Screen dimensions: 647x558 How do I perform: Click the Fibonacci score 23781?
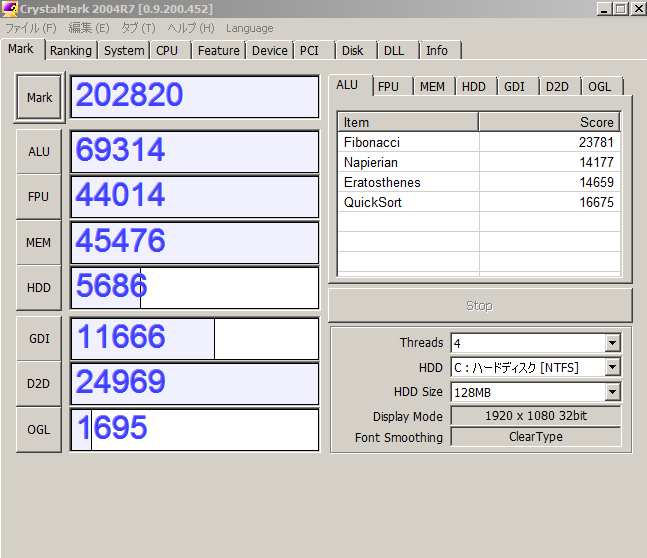(x=596, y=142)
